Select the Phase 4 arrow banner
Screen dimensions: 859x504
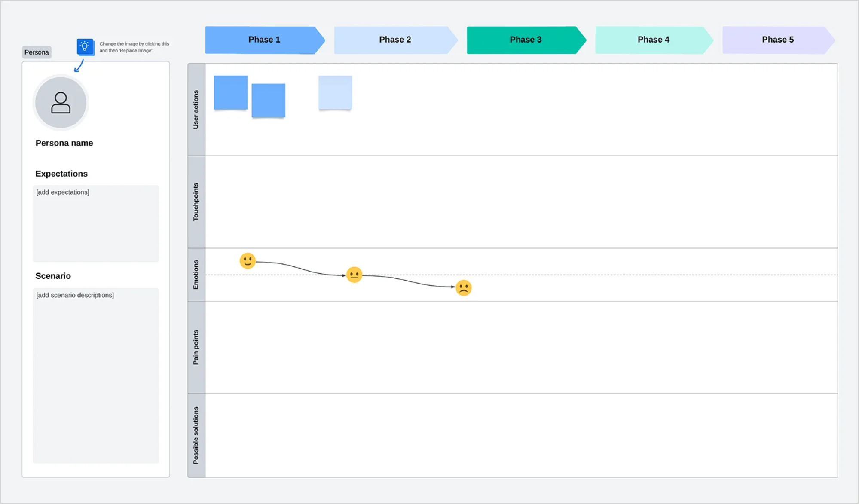(x=653, y=39)
